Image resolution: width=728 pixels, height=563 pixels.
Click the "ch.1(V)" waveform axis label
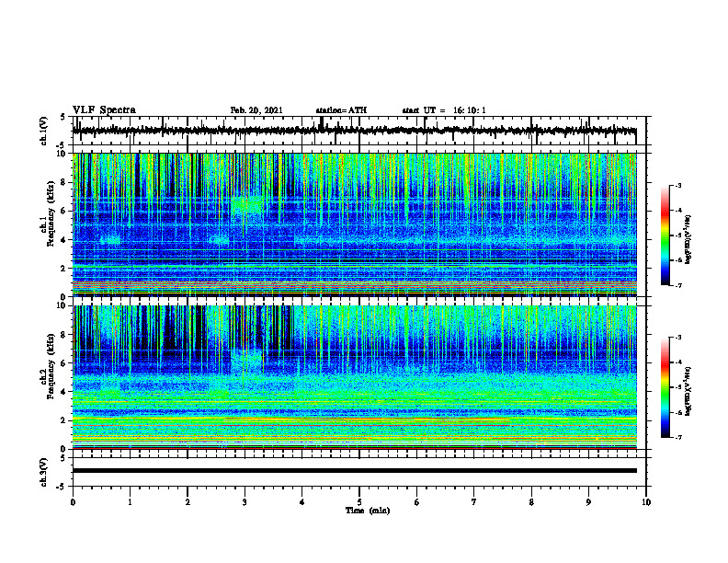tap(44, 131)
